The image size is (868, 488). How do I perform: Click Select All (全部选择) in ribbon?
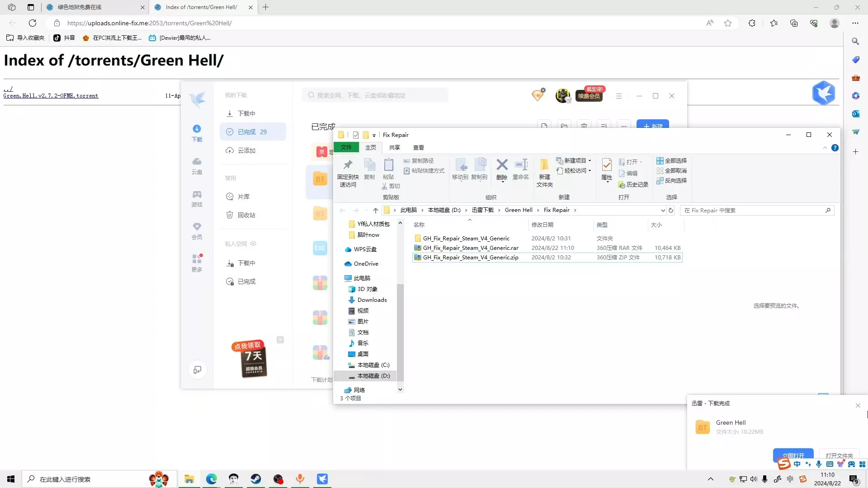click(671, 160)
